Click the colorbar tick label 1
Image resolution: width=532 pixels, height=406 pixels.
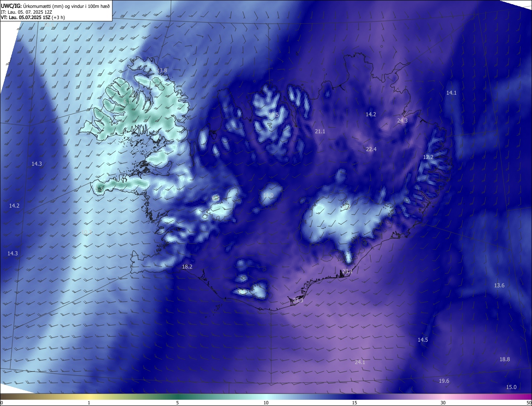(x=89, y=403)
